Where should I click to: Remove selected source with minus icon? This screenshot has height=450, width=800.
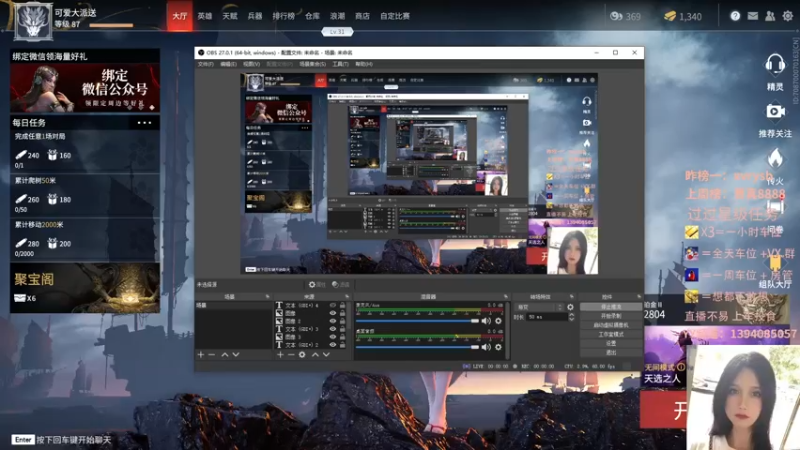pos(291,355)
